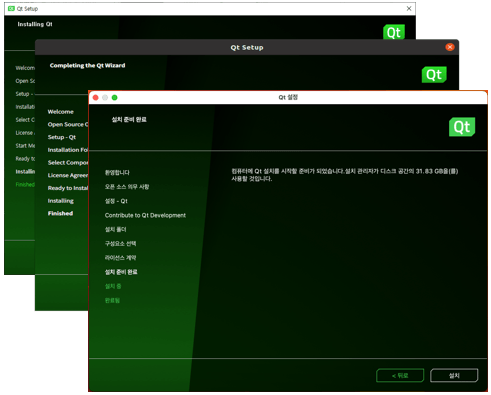Screen dimensions: 491x395
Task: Close the Ubuntu Qt Setup window
Action: (x=450, y=47)
